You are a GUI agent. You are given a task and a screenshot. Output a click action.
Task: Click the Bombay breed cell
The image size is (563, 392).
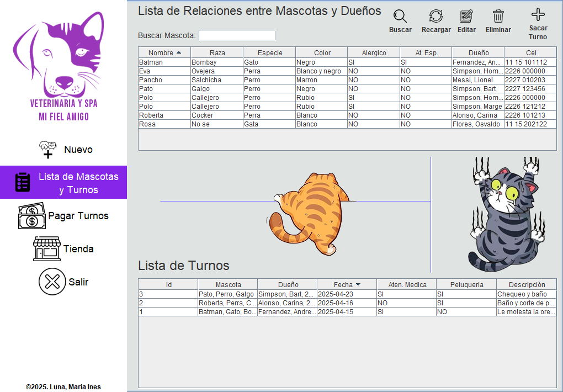pyautogui.click(x=217, y=62)
